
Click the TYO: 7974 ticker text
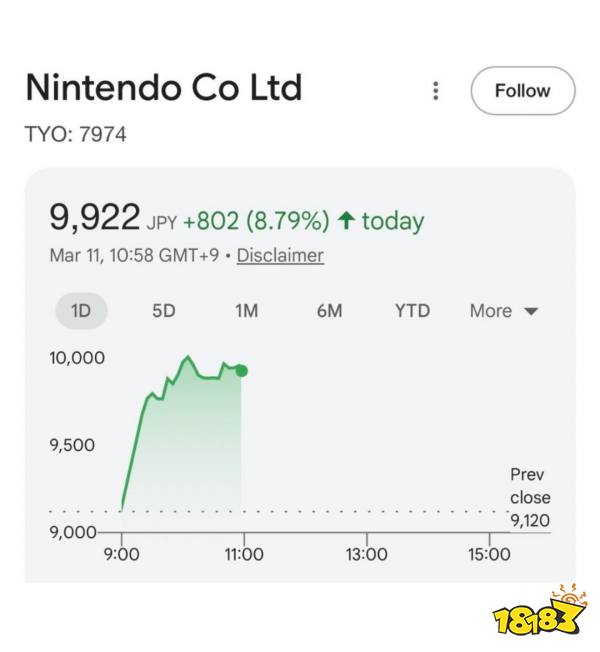pyautogui.click(x=75, y=134)
